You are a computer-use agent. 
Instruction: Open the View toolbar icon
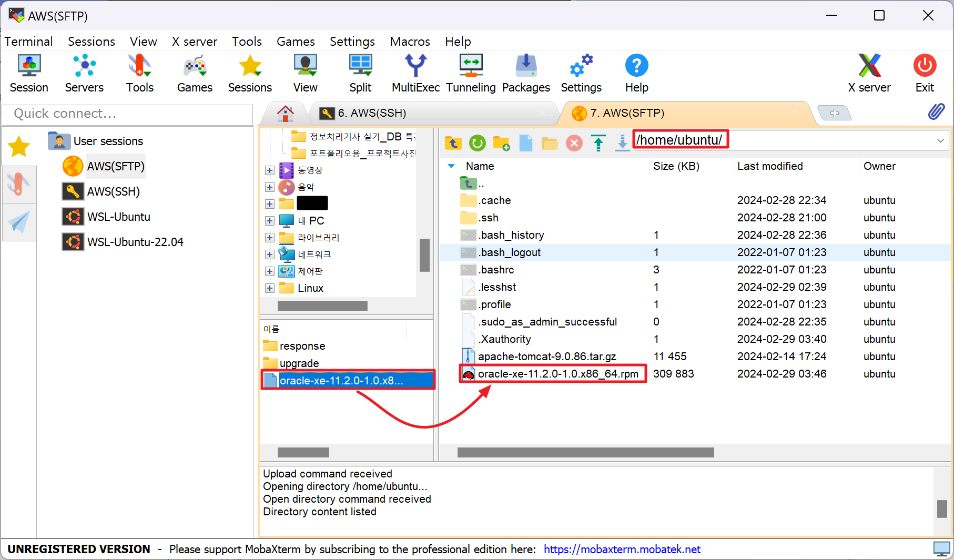click(305, 74)
